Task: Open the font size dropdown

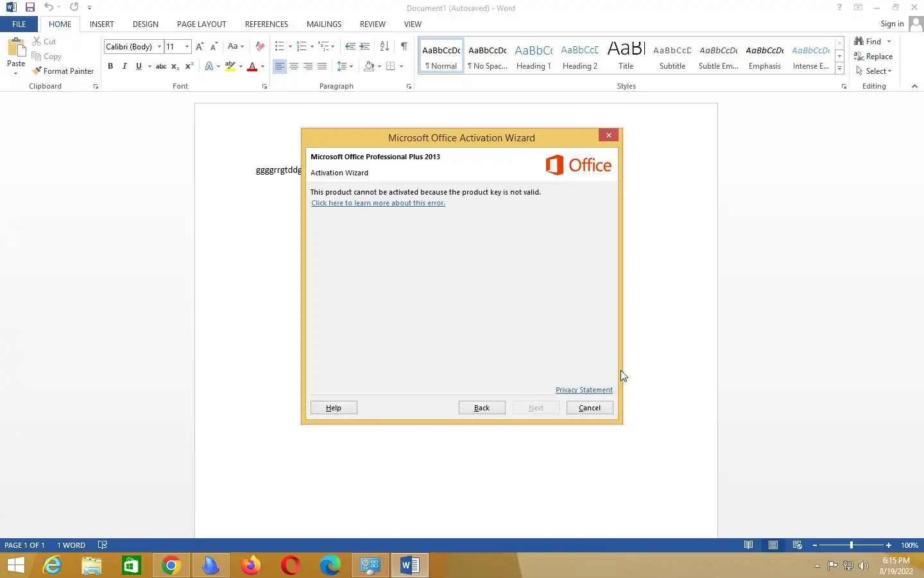Action: [187, 46]
